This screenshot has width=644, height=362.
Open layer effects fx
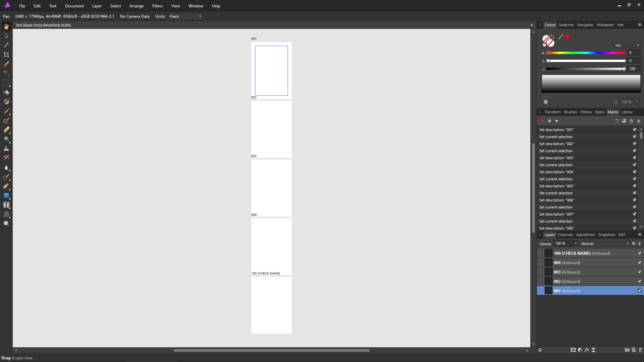pyautogui.click(x=587, y=350)
